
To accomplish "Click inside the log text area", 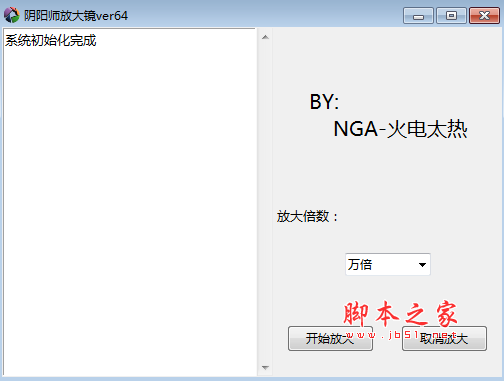I will pos(129,202).
